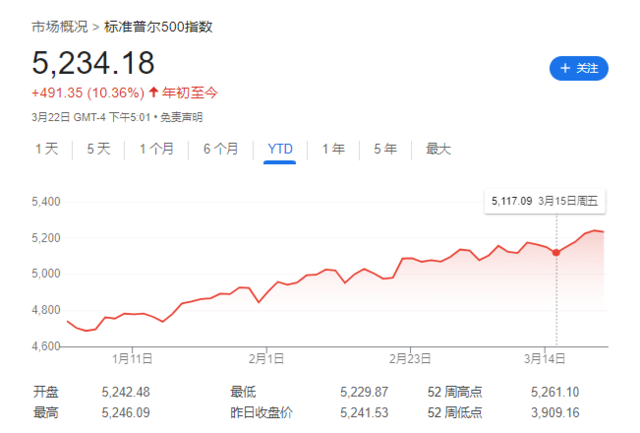Click the 最高 value 5,246.09

(126, 413)
